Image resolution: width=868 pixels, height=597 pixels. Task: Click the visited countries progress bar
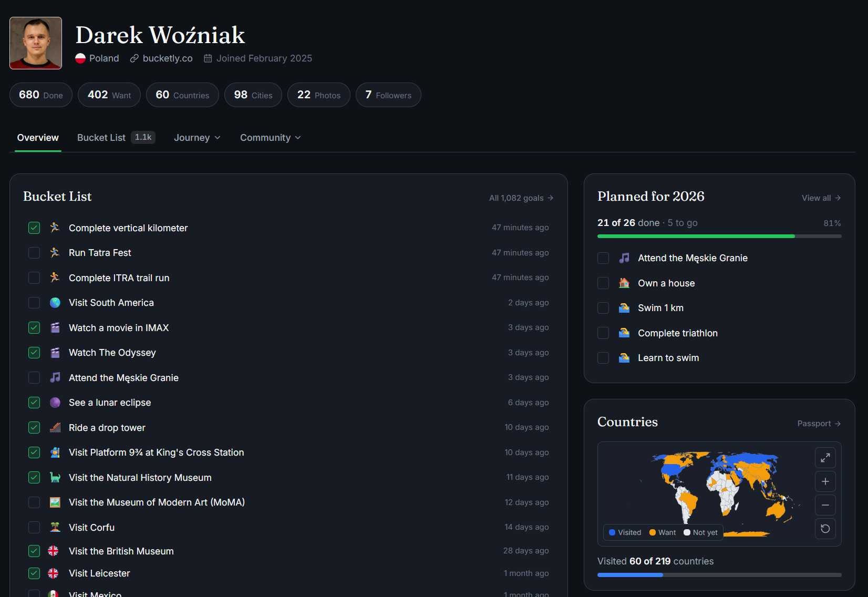[x=719, y=575]
